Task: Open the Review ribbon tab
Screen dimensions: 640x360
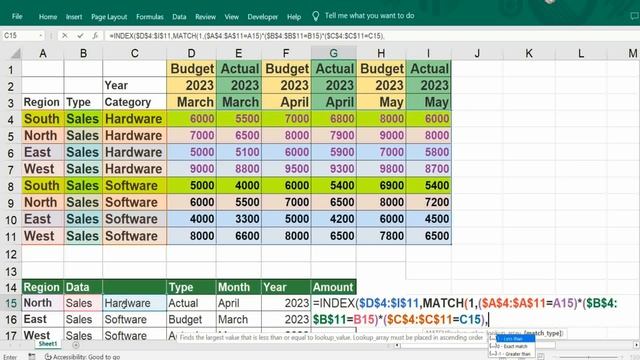Action: click(205, 17)
